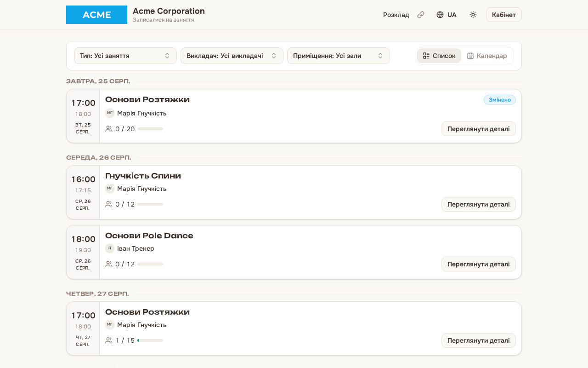Click Марія Гнучкість on Гнучкість Спини card
588x368 pixels.
coord(141,189)
